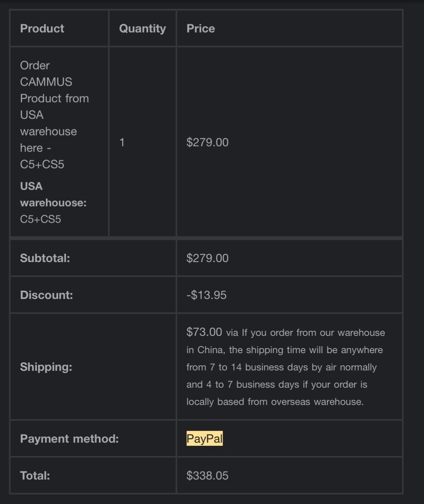Click the subtotal amount $279.00
This screenshot has width=424, height=504.
tap(208, 258)
